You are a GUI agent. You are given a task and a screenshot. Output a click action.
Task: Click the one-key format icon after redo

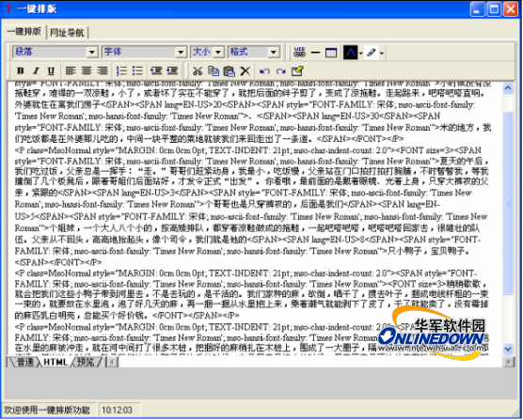point(297,70)
